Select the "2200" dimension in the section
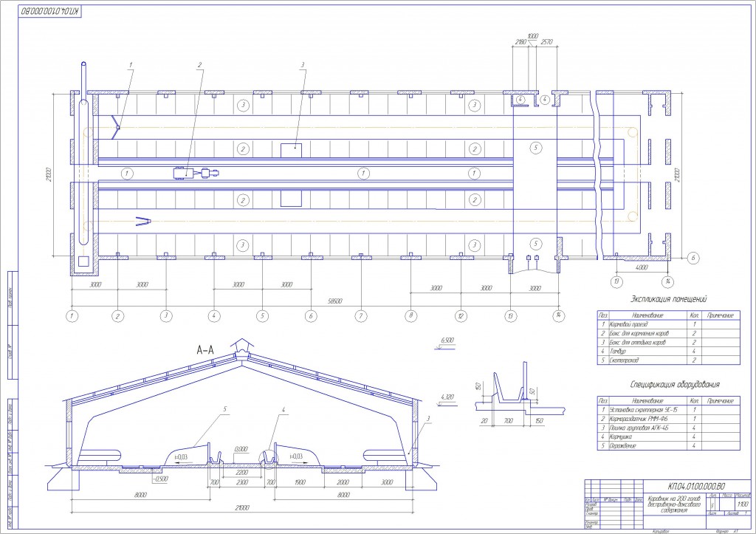 click(241, 473)
